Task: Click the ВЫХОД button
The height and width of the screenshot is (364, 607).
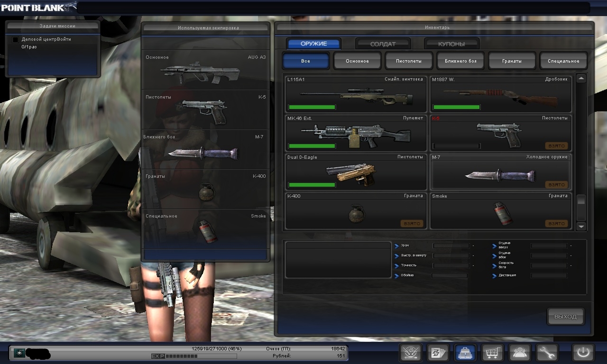Action: (x=565, y=317)
